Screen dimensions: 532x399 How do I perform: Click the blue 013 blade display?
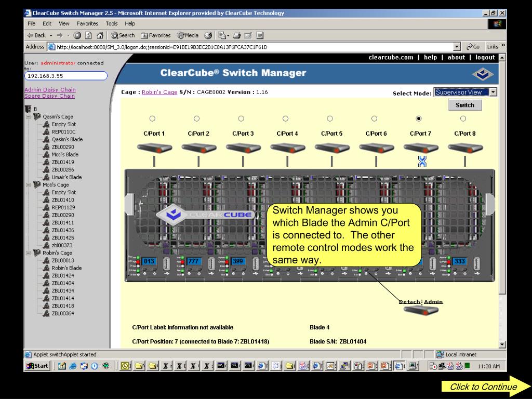149,261
